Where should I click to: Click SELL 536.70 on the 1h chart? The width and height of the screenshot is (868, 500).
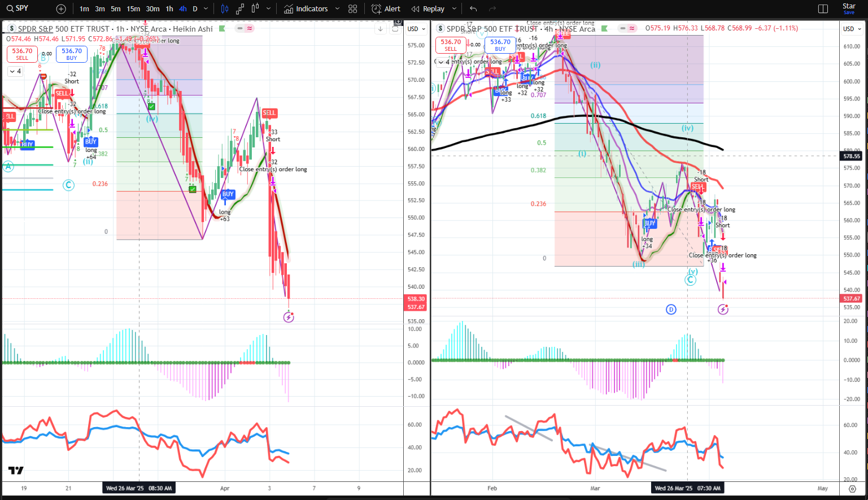point(22,54)
